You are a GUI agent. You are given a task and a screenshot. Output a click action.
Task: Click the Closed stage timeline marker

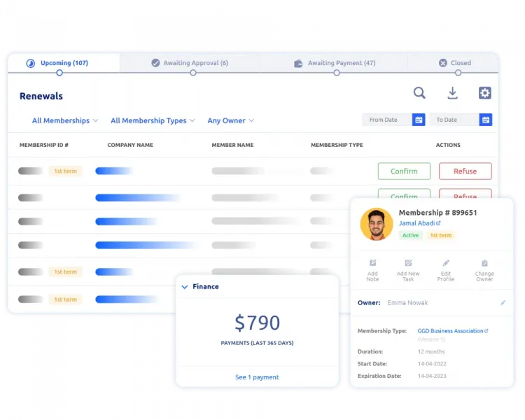click(x=458, y=73)
